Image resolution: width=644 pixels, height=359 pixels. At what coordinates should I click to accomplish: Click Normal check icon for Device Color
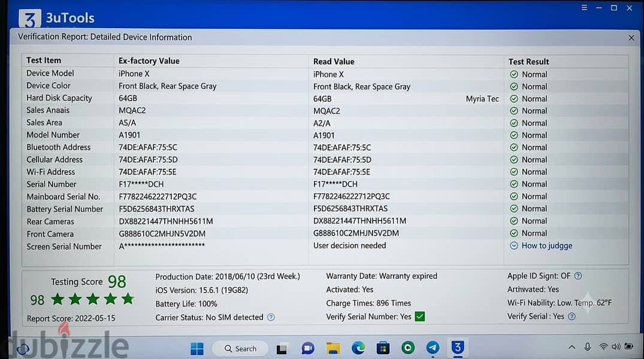click(x=514, y=87)
